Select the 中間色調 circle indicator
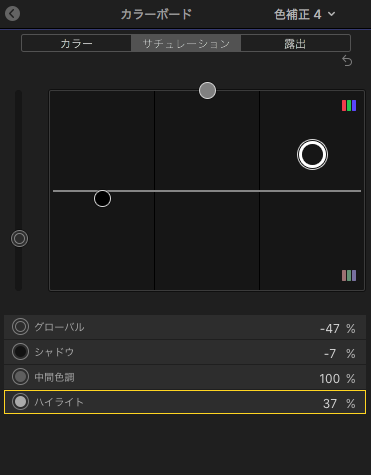Viewport: 371px width, 475px height. 20,377
